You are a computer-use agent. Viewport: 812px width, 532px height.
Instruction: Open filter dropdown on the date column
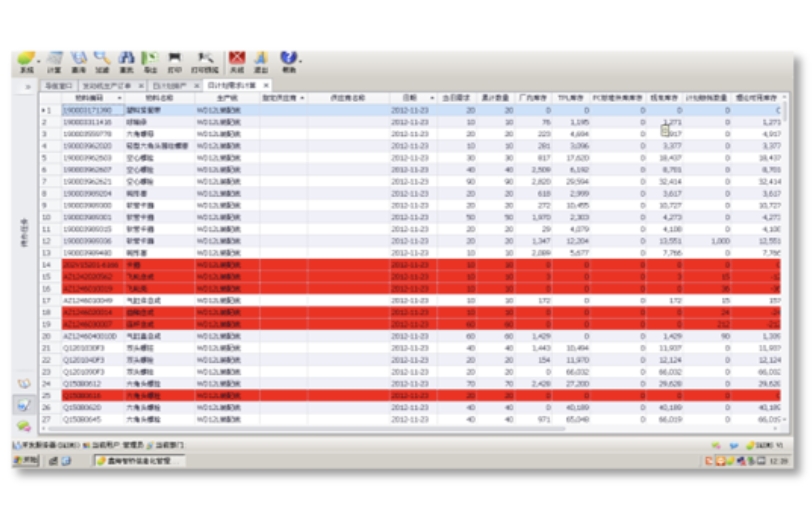[x=432, y=98]
